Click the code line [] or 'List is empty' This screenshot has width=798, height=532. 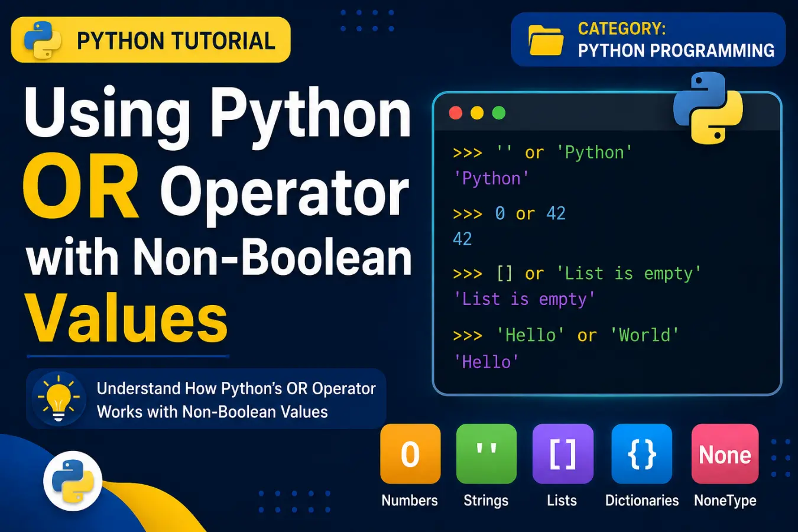click(x=577, y=274)
